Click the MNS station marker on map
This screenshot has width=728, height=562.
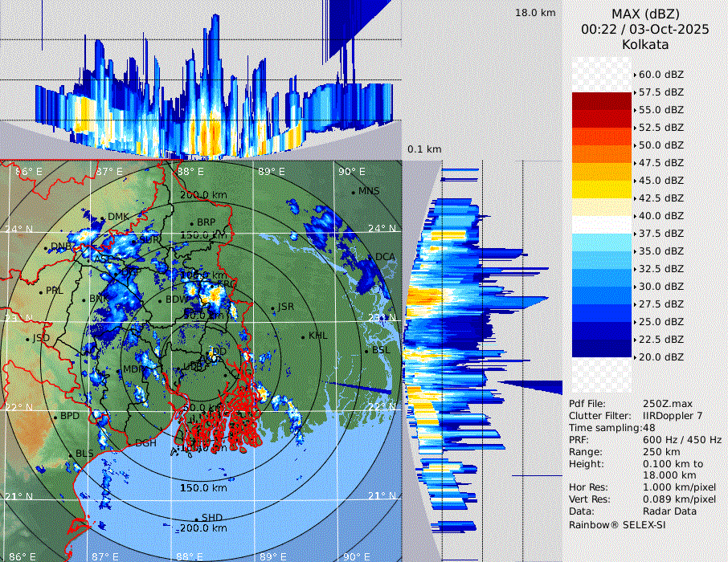coord(354,191)
